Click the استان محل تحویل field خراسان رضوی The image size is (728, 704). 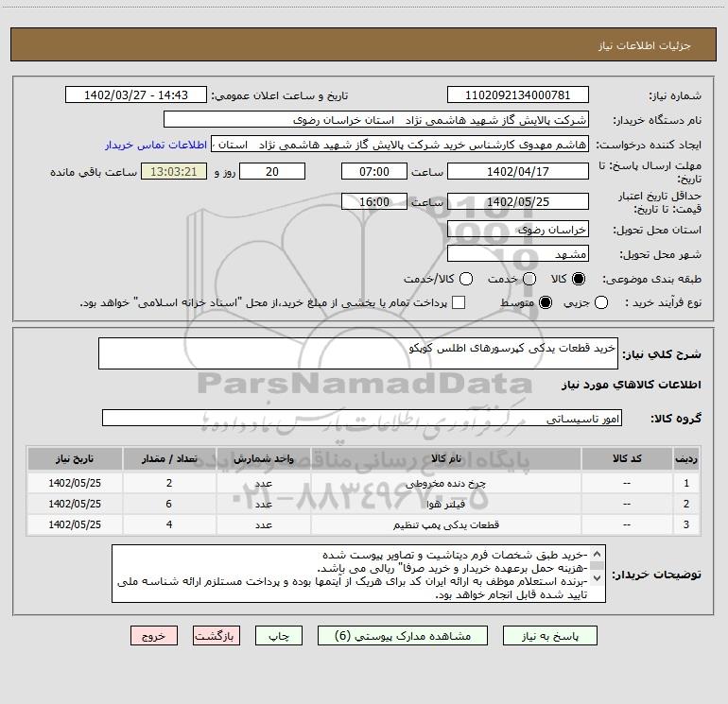click(x=518, y=229)
